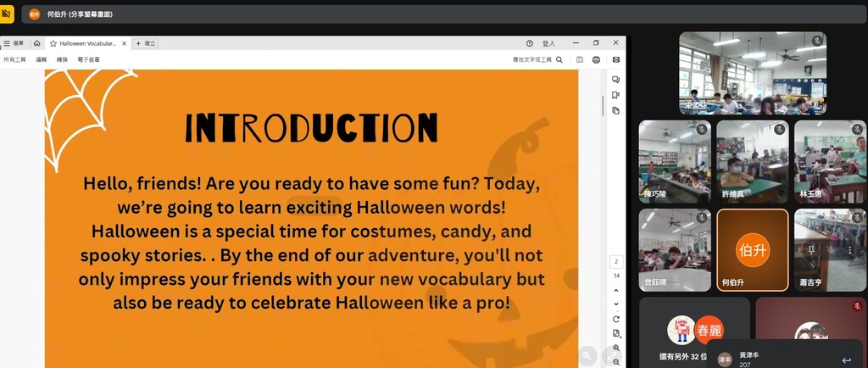Click the 建立 new tab button

click(145, 43)
